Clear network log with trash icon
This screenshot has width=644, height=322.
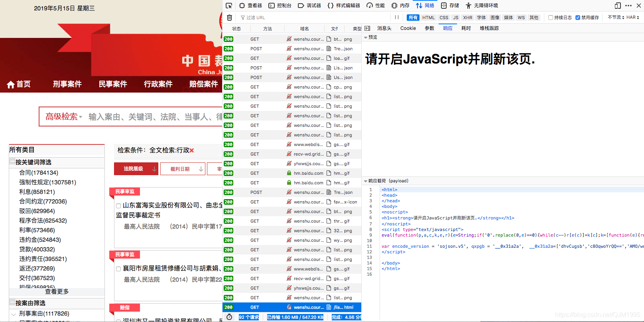[229, 18]
